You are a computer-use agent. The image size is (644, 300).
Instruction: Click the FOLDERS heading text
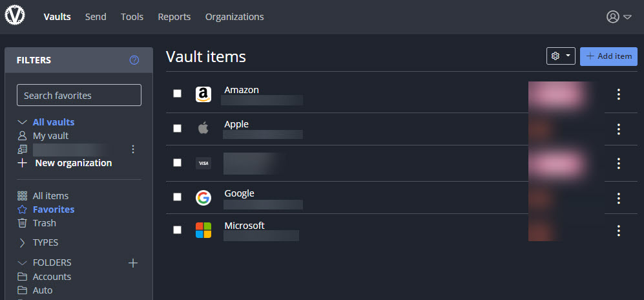52,262
